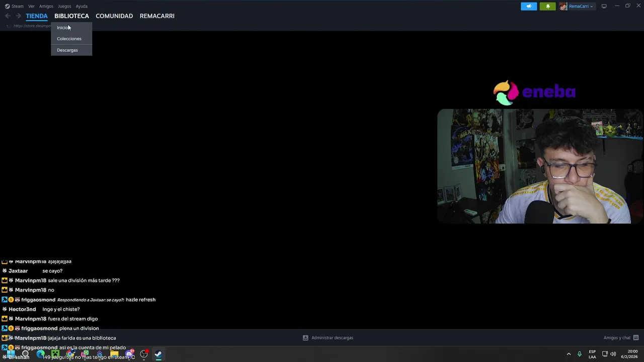Viewport: 644px width, 362px height.
Task: Open the Steam announcements megaphone button
Action: point(529,6)
